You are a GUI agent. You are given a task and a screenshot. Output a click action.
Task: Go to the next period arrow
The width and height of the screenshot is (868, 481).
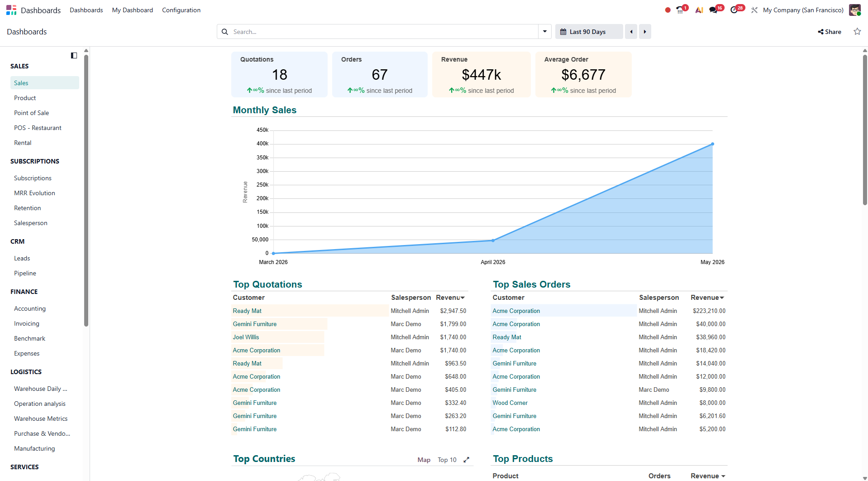click(645, 32)
